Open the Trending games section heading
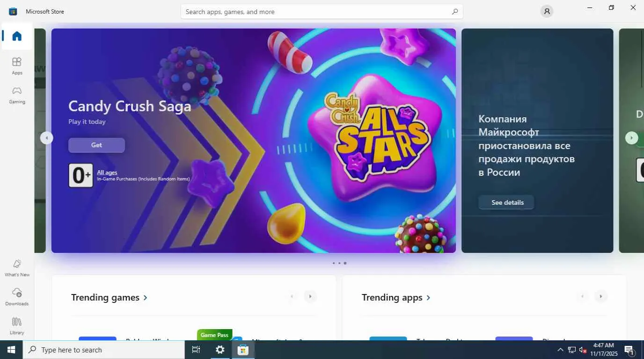This screenshot has height=359, width=644. pyautogui.click(x=109, y=297)
